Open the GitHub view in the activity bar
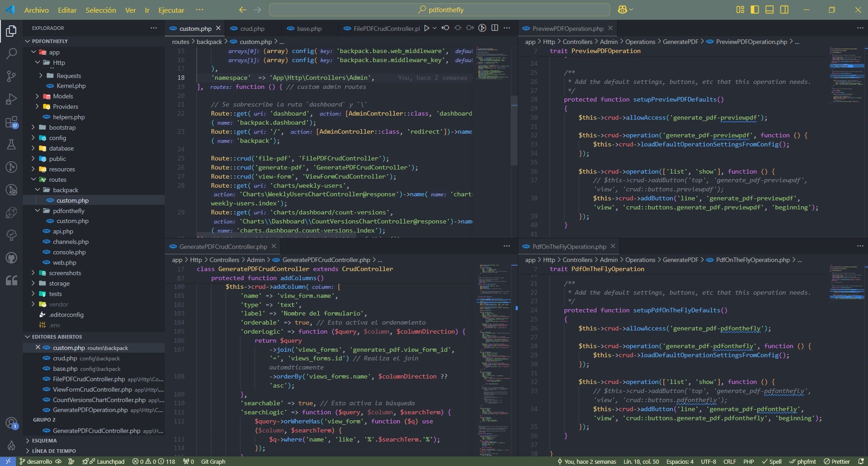 pos(11,257)
